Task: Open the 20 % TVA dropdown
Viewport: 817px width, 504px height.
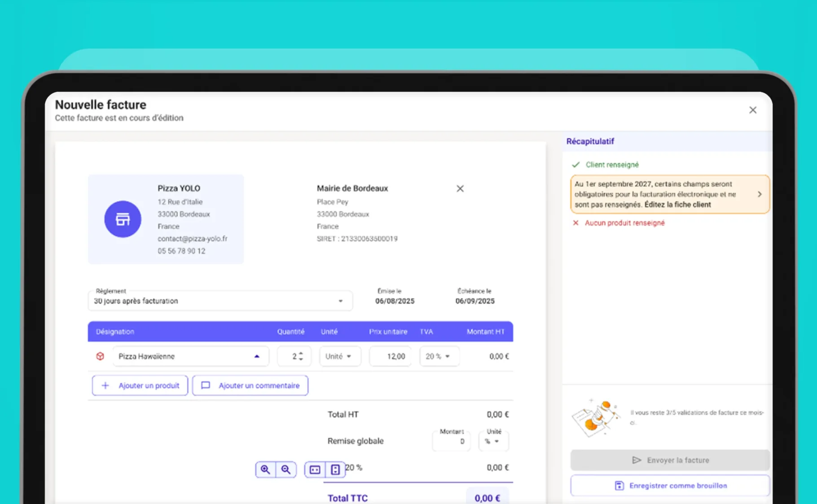Action: (x=439, y=356)
